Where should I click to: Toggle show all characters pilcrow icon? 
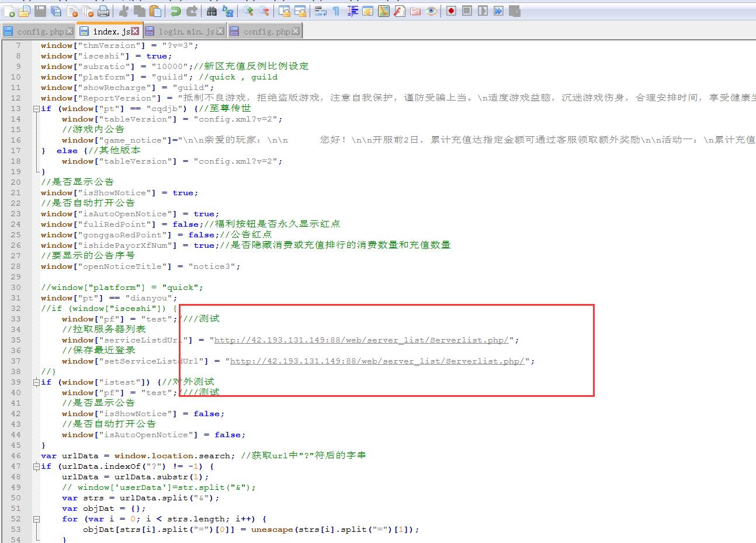click(x=336, y=11)
